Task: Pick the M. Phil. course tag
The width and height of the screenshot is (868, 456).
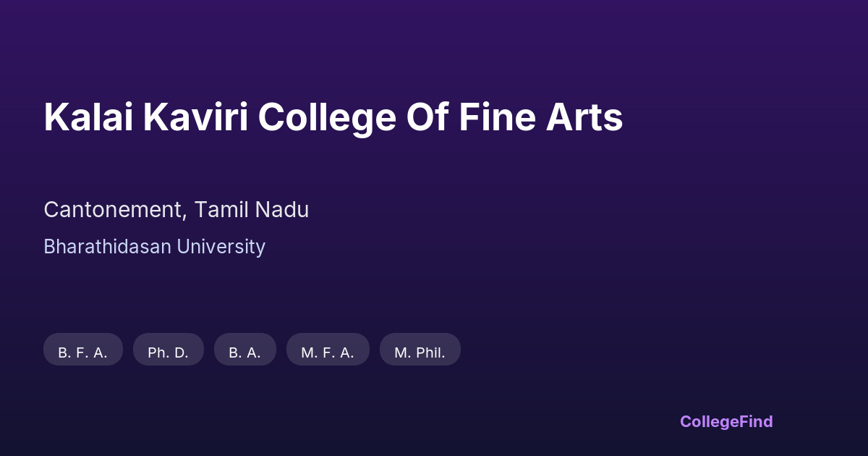Action: pyautogui.click(x=420, y=352)
